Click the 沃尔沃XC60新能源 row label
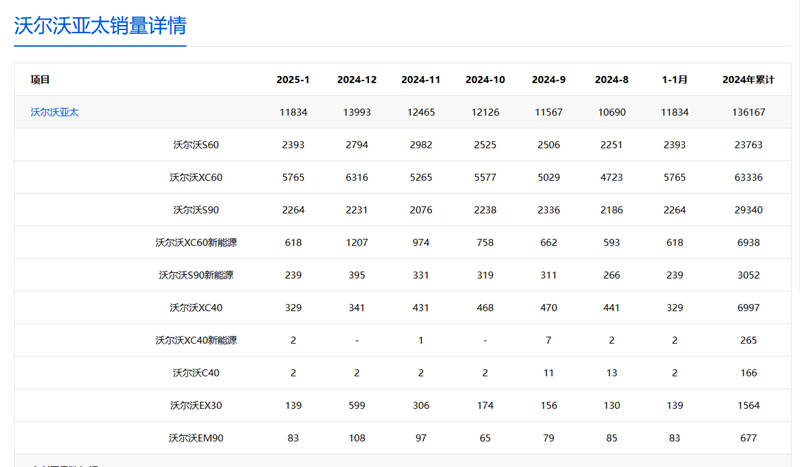 pos(196,242)
